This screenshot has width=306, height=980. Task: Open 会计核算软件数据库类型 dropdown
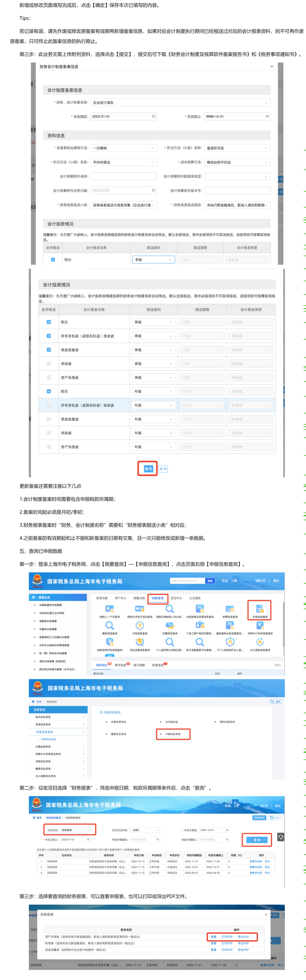[237, 176]
